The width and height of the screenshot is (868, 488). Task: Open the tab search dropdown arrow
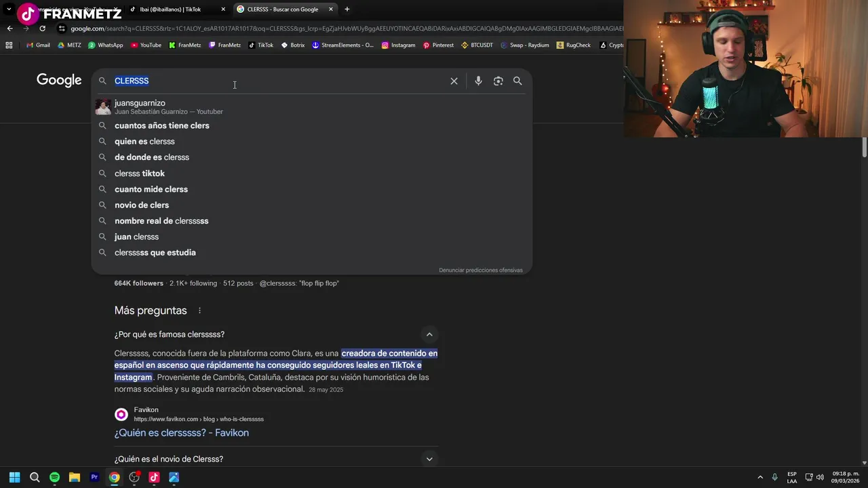[x=9, y=9]
